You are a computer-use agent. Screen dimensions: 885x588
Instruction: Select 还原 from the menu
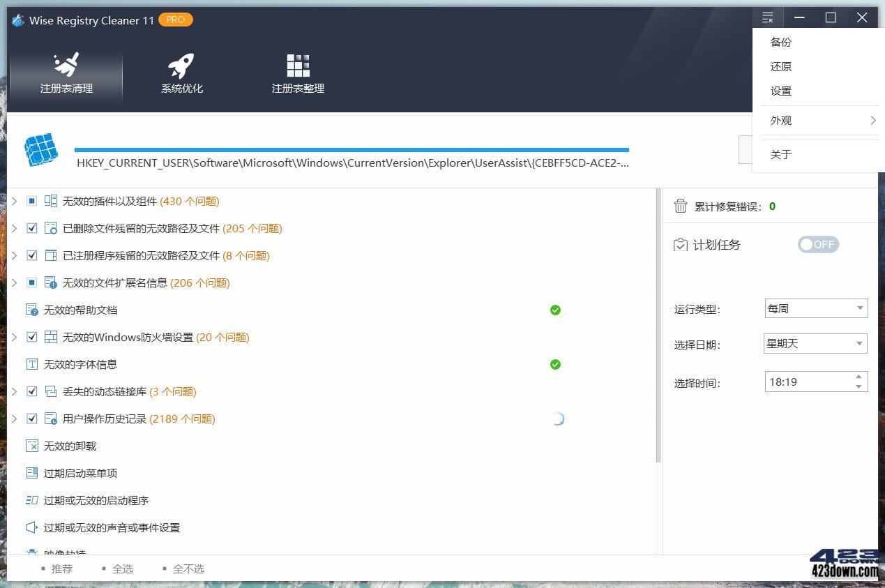781,66
